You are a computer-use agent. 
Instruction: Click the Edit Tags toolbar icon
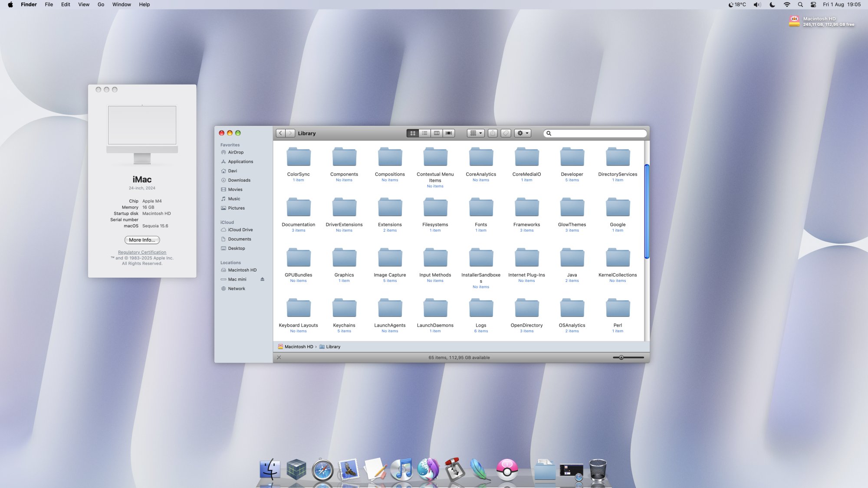[506, 133]
